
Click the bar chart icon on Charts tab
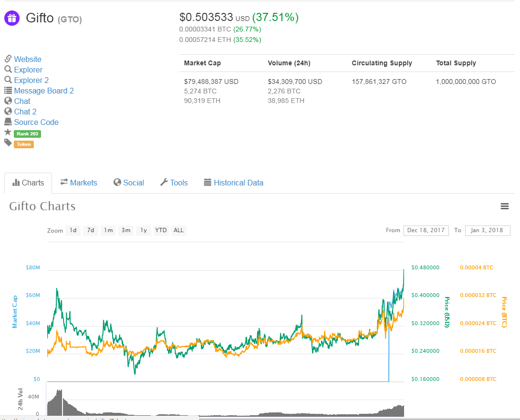(x=16, y=183)
